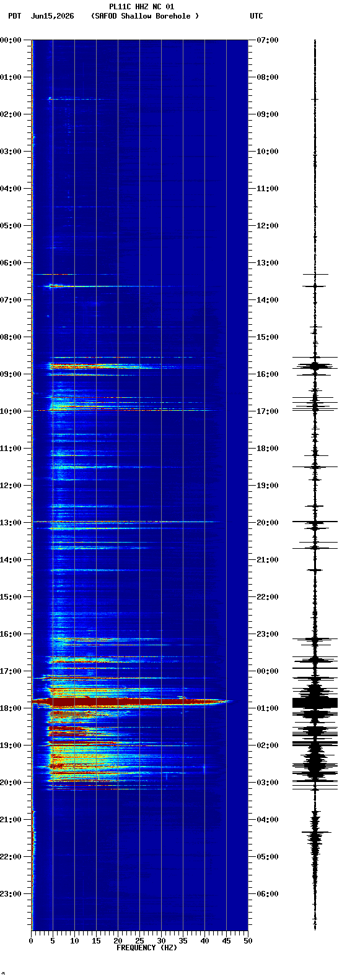Select the SAFOD Shallow Borehole subtitle
The height and width of the screenshot is (980, 342).
(145, 16)
